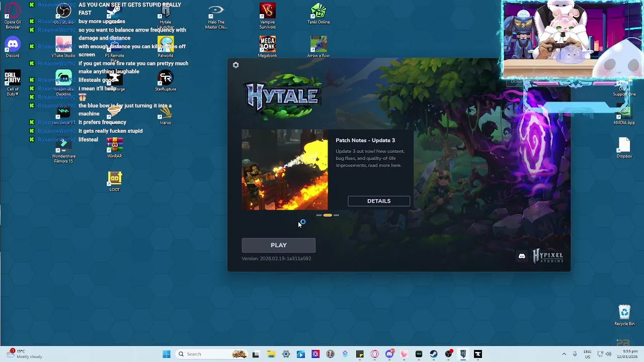
Task: Select the highlighted middle carousel indicator
Action: [328, 215]
